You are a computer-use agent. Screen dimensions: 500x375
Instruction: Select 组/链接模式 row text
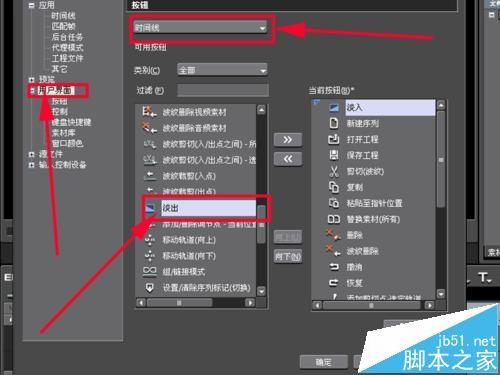coord(183,272)
